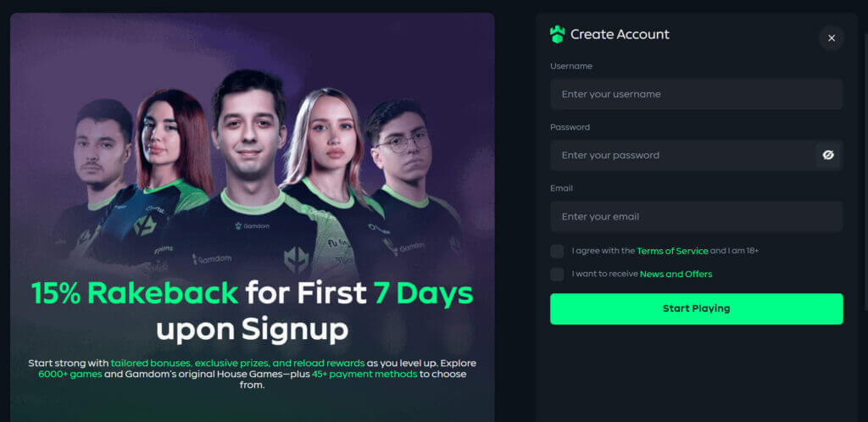Check the Terms of Service agreement box

tap(557, 251)
